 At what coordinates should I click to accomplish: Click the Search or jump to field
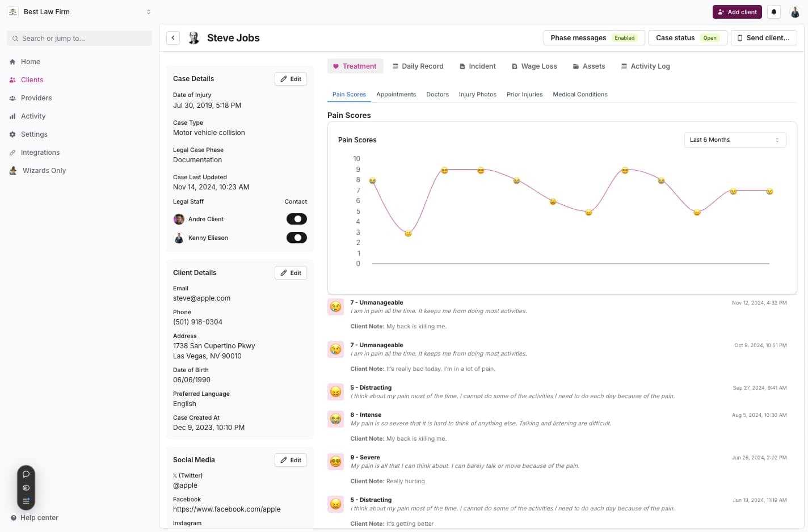pos(79,38)
